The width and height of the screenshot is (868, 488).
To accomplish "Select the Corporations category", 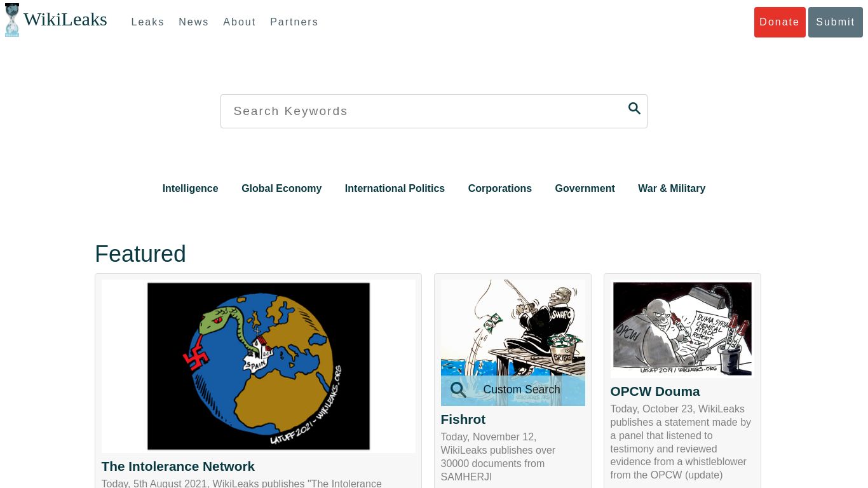I will (x=500, y=189).
